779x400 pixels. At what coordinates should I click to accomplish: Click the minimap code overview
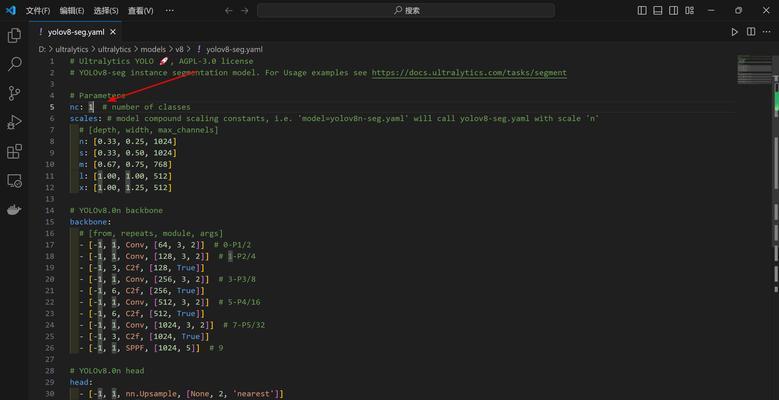tap(754, 69)
